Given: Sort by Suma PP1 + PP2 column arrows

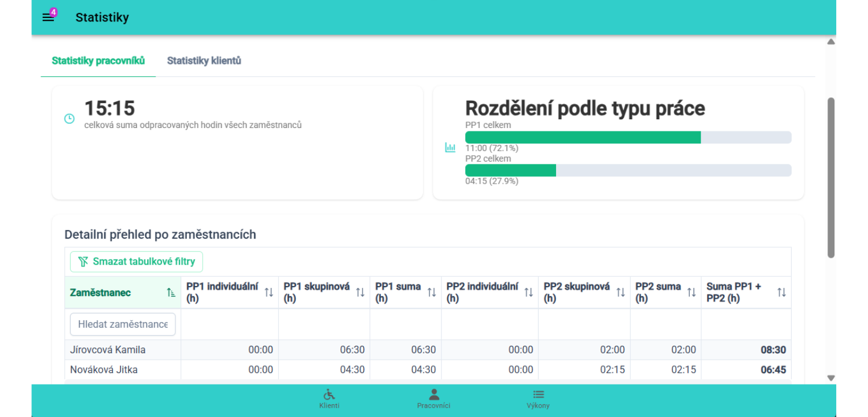Looking at the screenshot, I should [781, 292].
